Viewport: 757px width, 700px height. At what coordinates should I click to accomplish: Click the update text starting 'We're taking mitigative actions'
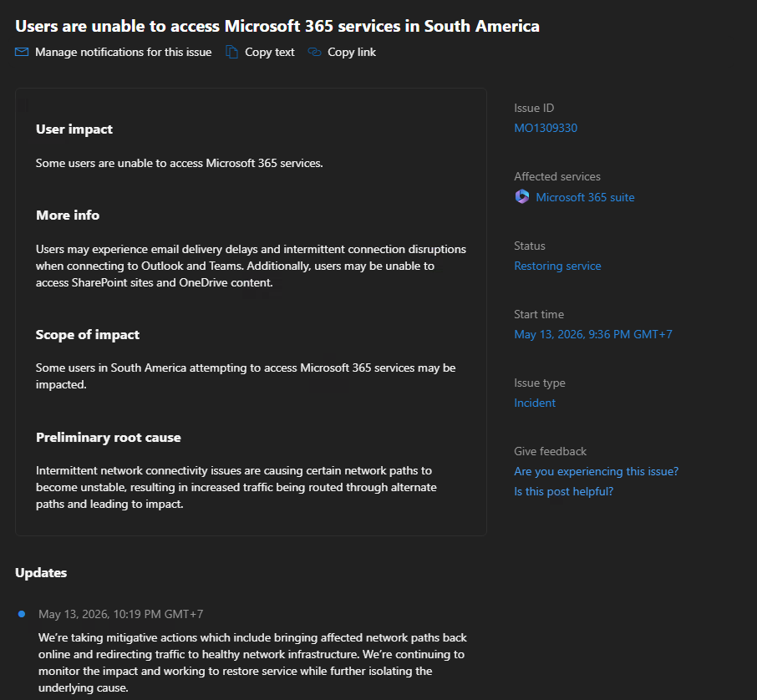(x=252, y=662)
